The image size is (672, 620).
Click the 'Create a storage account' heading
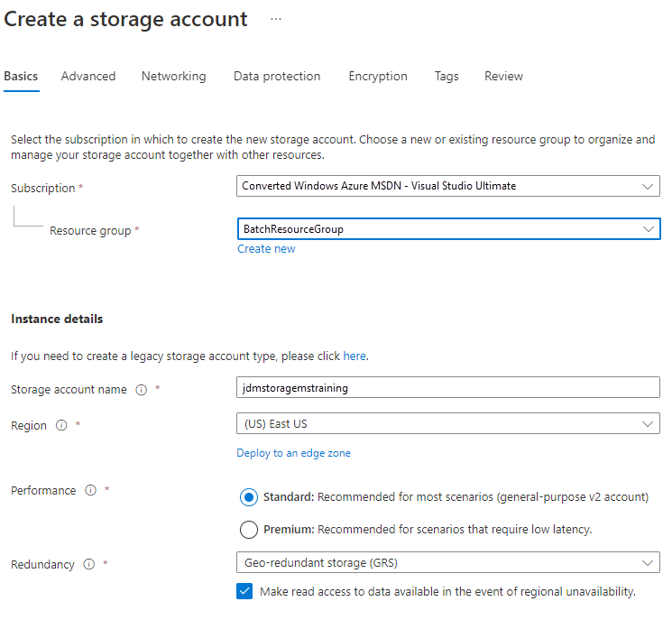(125, 19)
